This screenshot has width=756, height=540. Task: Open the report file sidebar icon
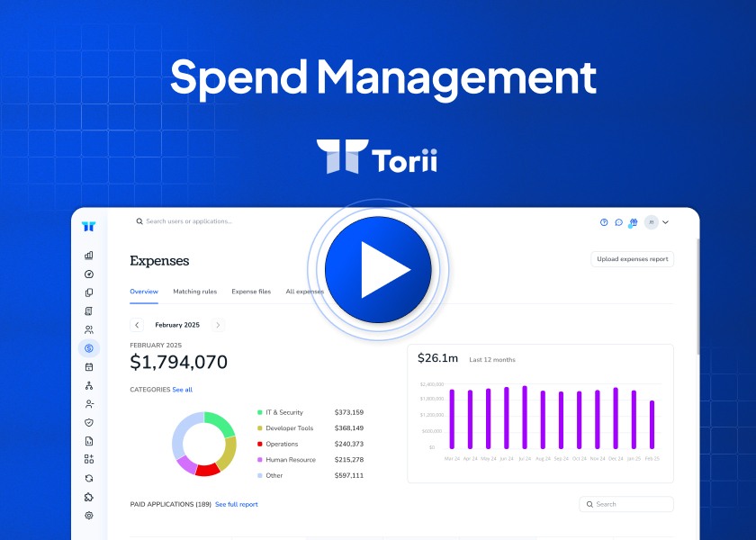tap(89, 441)
